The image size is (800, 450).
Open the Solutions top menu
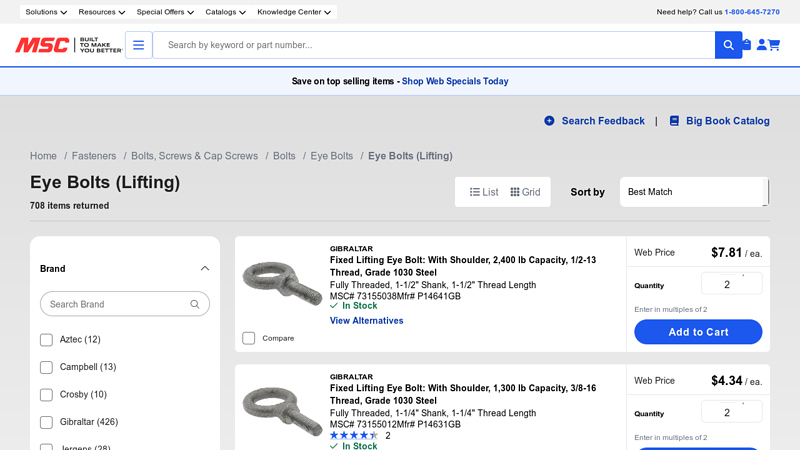click(46, 12)
